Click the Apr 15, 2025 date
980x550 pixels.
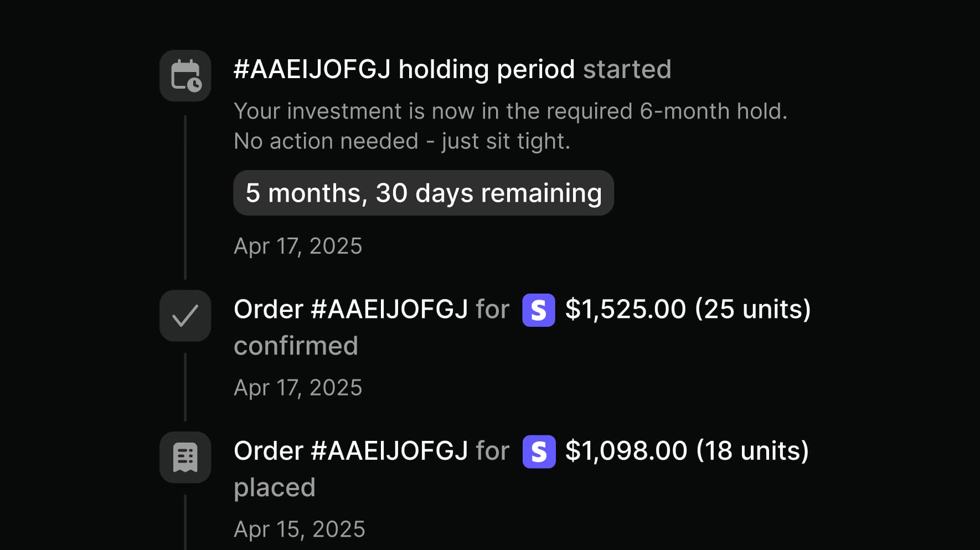[x=300, y=530]
